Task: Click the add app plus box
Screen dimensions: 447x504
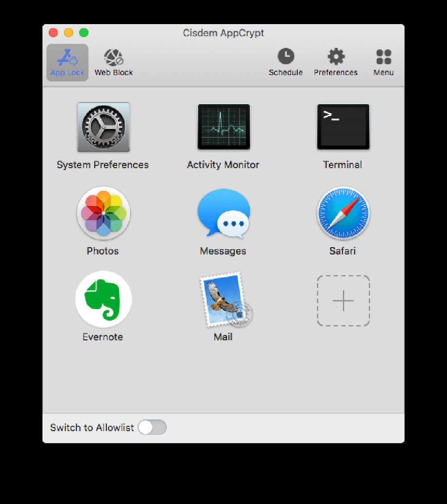Action: (x=343, y=301)
